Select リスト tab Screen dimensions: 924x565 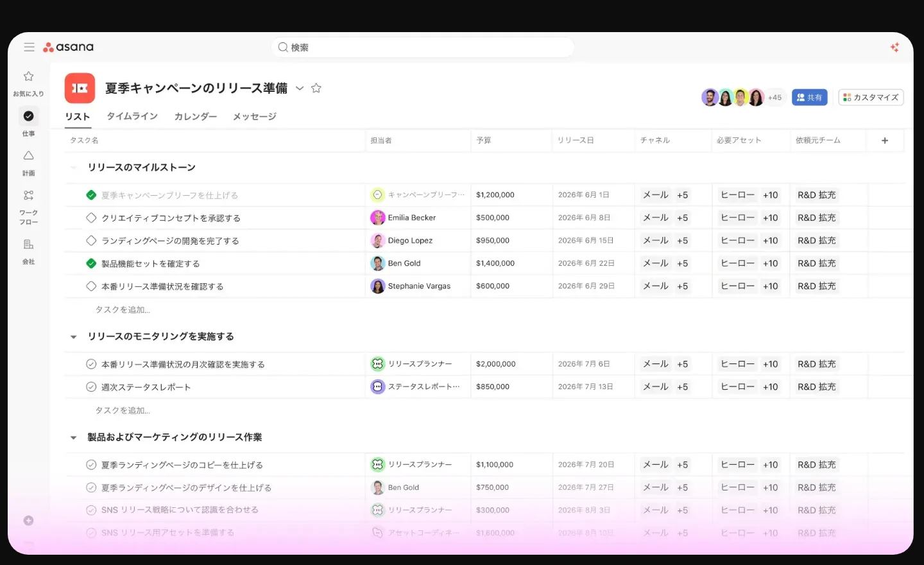[x=78, y=116]
